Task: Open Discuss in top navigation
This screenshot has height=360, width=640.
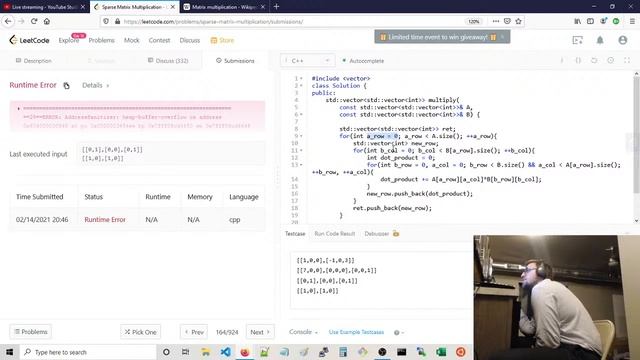Action: [190, 40]
